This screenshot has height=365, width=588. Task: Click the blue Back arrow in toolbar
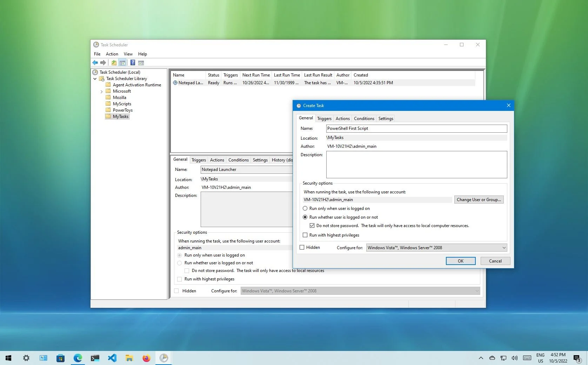point(95,63)
